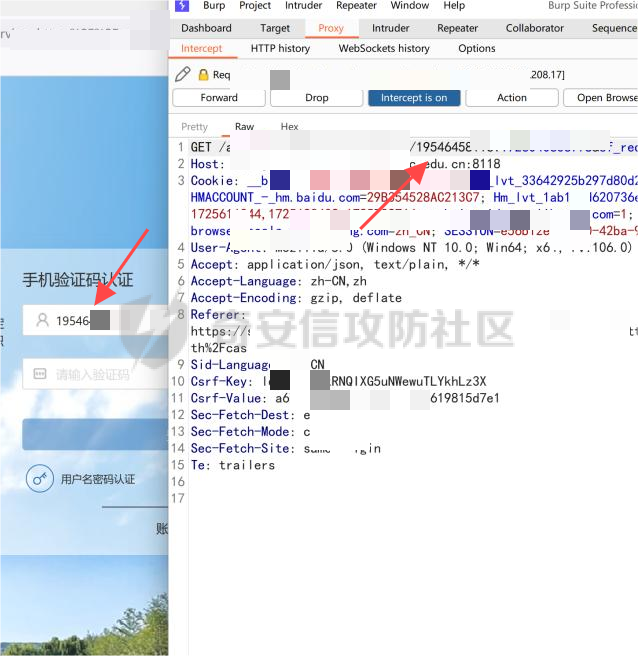The image size is (638, 656).
Task: Open the WebSockets history sub-tab
Action: tap(384, 49)
